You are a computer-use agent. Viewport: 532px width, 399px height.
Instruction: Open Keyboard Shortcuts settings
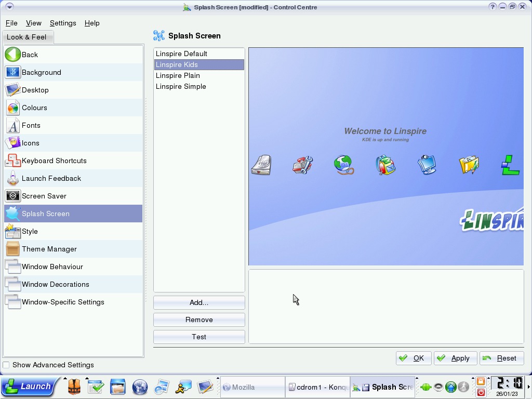tap(54, 161)
